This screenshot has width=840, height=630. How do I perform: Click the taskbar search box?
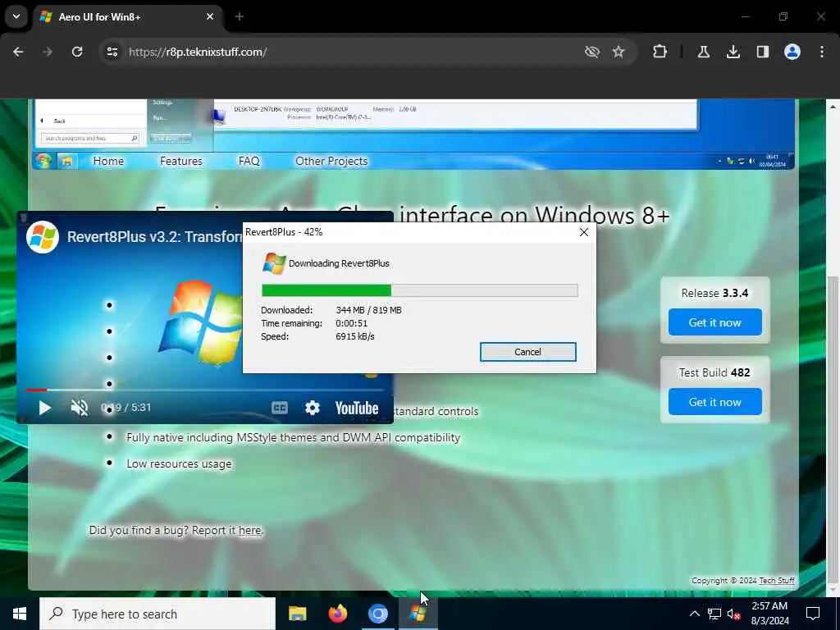157,614
